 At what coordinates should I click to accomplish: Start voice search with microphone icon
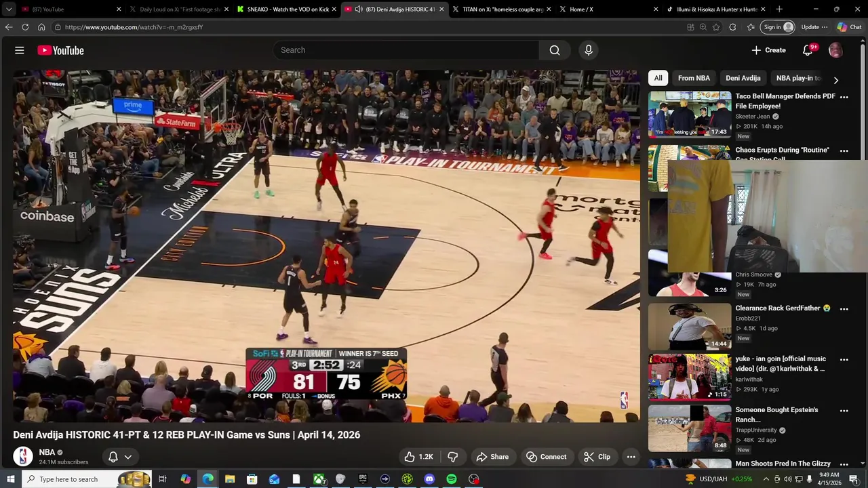589,50
